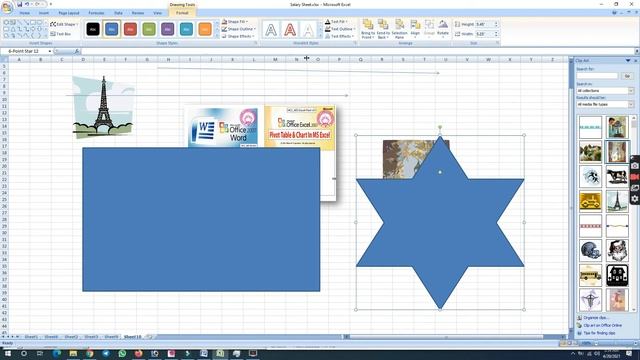Apply the red shape style swatch
Viewport: 640px width, 360px height.
130,29
